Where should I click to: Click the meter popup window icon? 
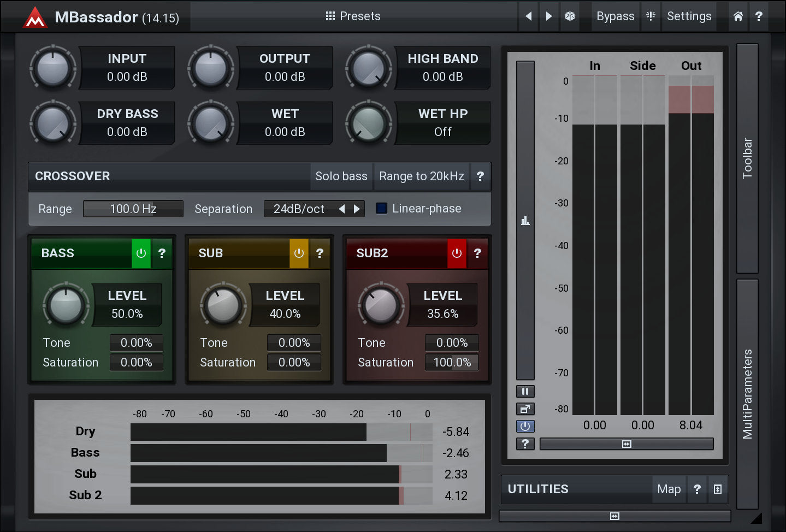[x=525, y=409]
